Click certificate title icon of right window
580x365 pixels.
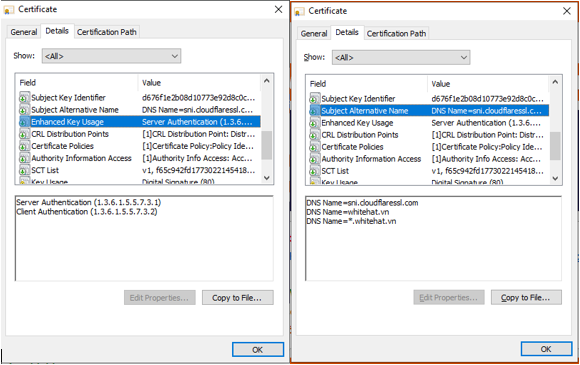[299, 11]
